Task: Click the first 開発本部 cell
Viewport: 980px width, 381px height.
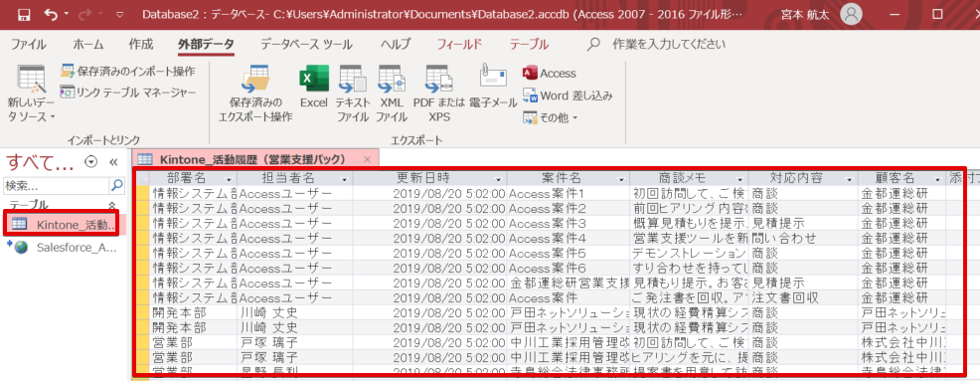Action: click(x=193, y=312)
